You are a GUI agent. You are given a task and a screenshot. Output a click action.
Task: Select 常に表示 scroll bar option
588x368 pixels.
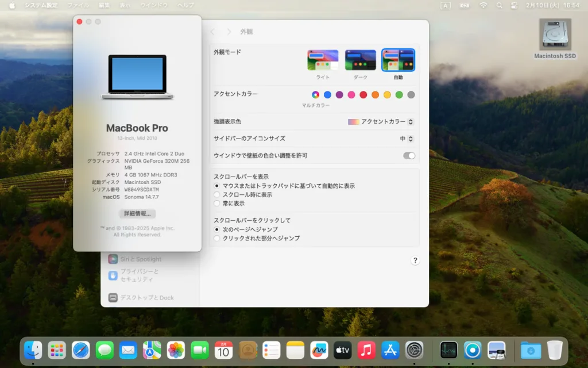(217, 204)
